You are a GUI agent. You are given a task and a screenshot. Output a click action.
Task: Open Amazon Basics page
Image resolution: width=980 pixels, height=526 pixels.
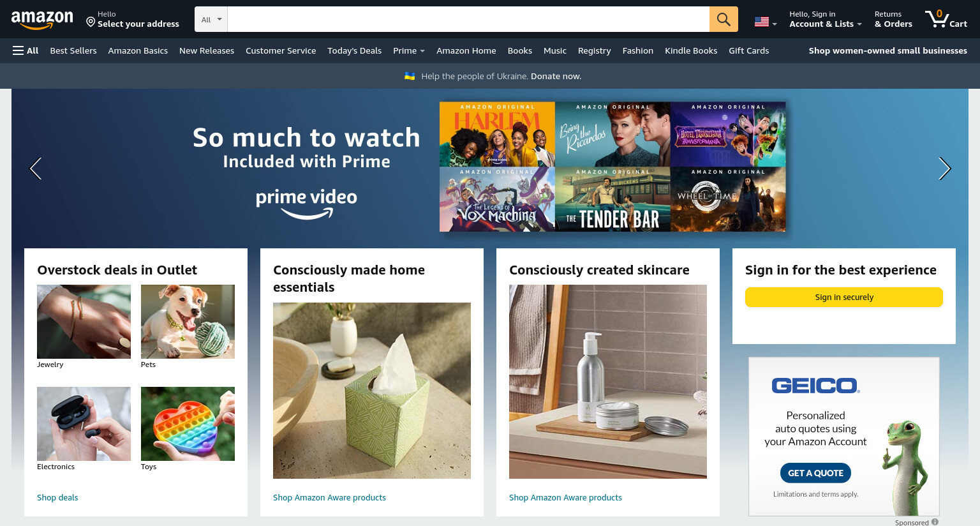tap(138, 50)
